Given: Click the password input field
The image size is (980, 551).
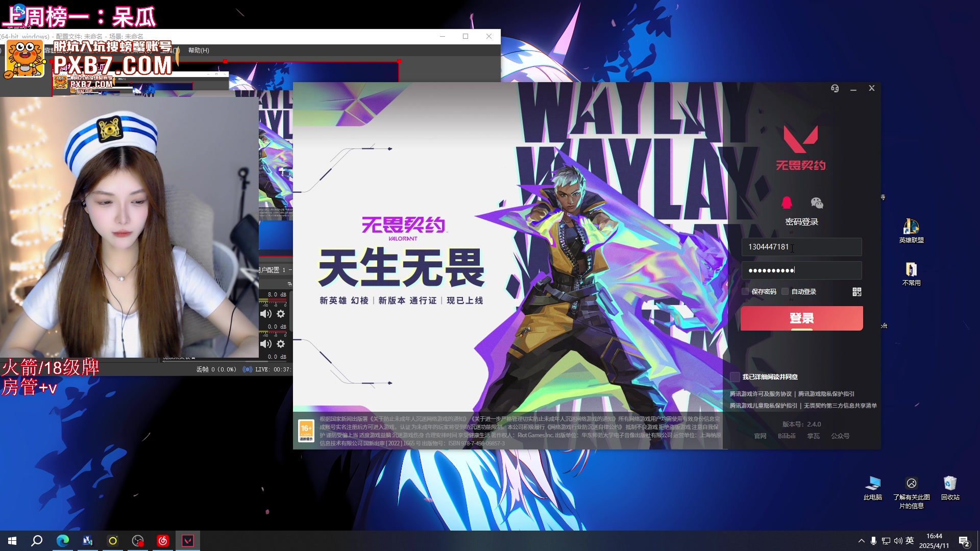Looking at the screenshot, I should [801, 270].
